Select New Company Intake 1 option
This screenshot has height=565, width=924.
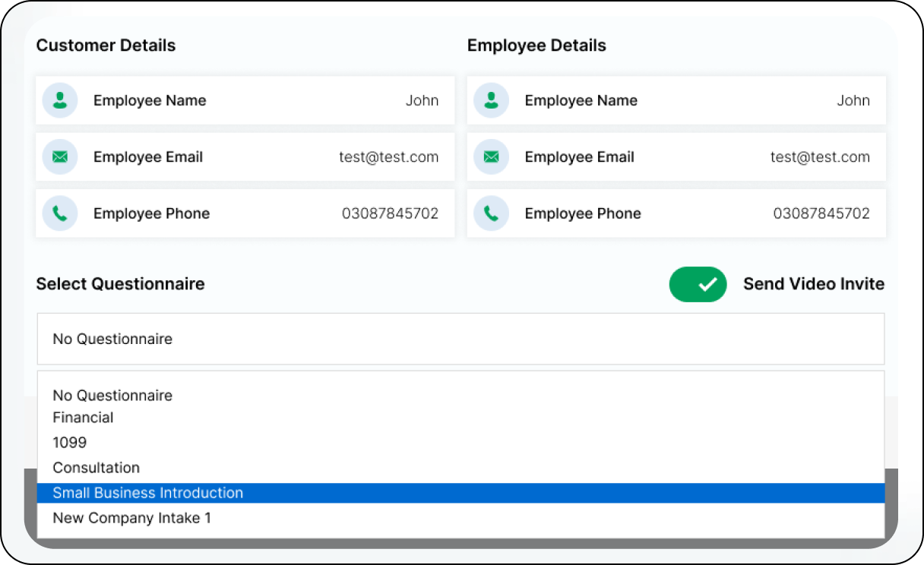pos(131,518)
